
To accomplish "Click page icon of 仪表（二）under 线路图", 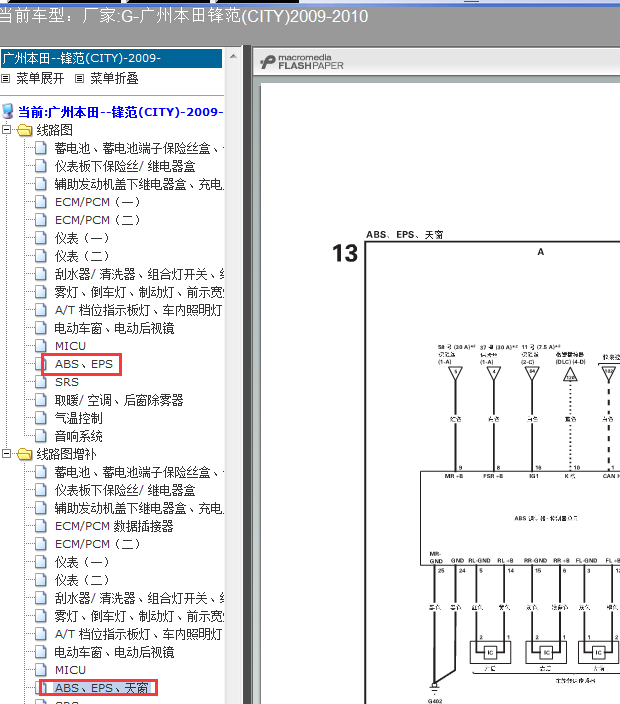I will click(41, 256).
